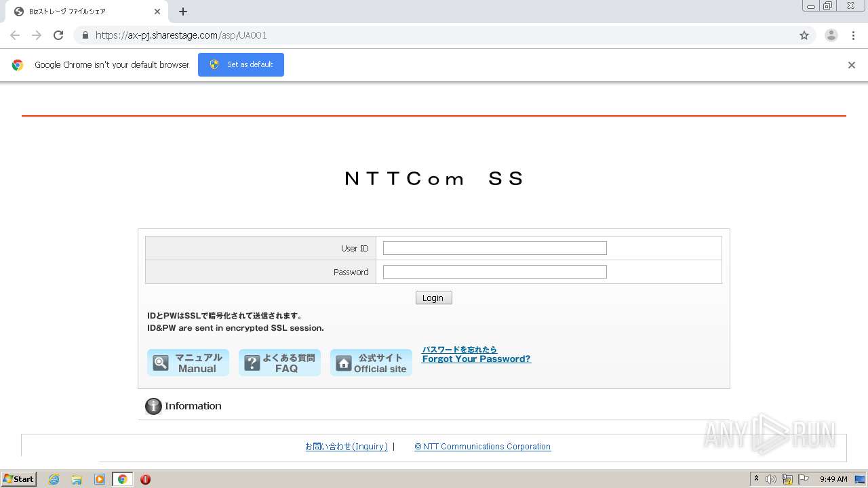This screenshot has height=488, width=868.
Task: Focus the Password input field
Action: [x=495, y=272]
